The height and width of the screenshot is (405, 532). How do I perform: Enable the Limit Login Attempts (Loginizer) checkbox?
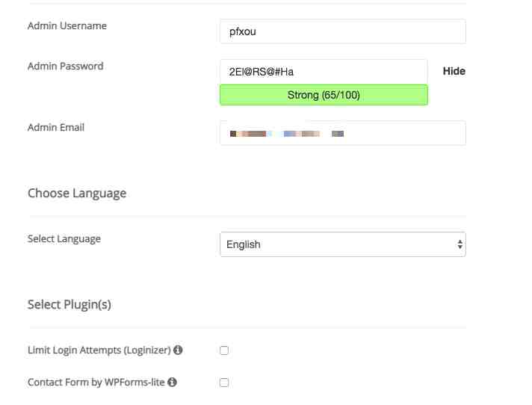224,350
